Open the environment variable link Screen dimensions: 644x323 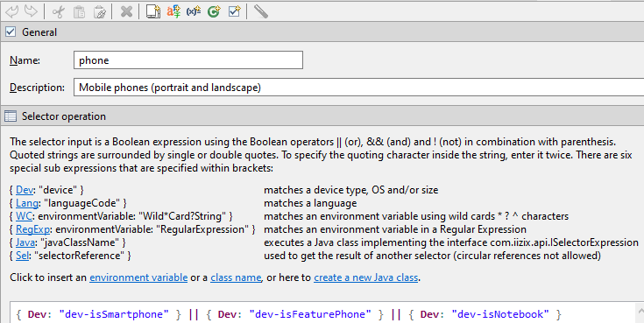[x=138, y=277]
